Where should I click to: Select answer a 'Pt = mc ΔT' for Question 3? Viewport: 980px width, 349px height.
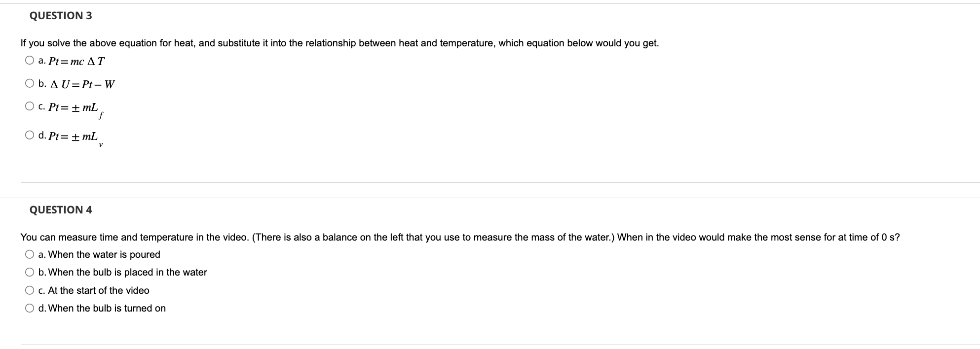click(x=29, y=59)
